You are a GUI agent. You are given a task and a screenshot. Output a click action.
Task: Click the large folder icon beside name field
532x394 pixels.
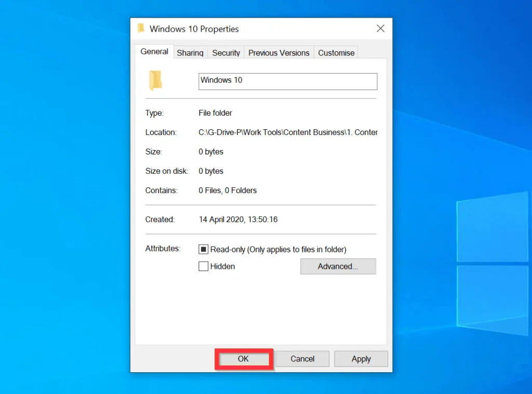pos(155,80)
